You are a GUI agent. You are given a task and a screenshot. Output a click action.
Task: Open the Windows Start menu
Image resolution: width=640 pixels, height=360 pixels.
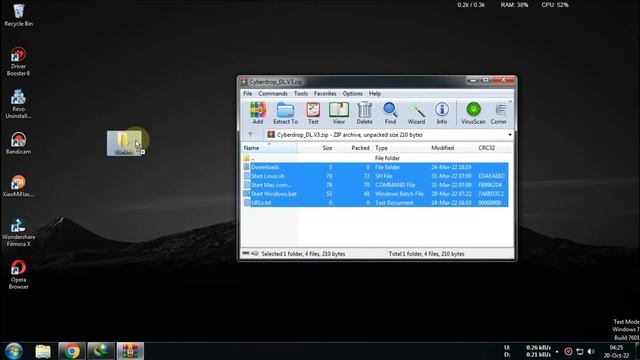point(14,351)
